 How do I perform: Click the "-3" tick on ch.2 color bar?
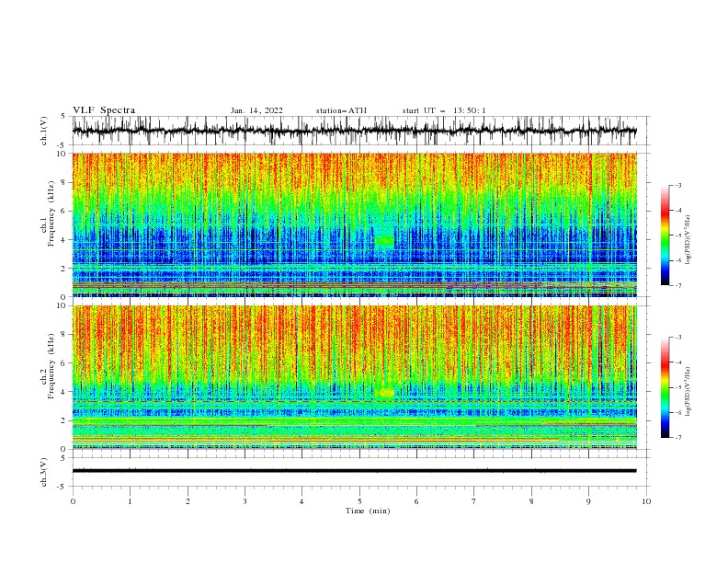[678, 338]
